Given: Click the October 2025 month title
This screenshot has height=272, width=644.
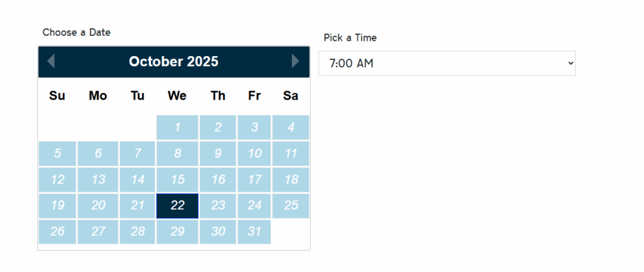Looking at the screenshot, I should coord(174,62).
